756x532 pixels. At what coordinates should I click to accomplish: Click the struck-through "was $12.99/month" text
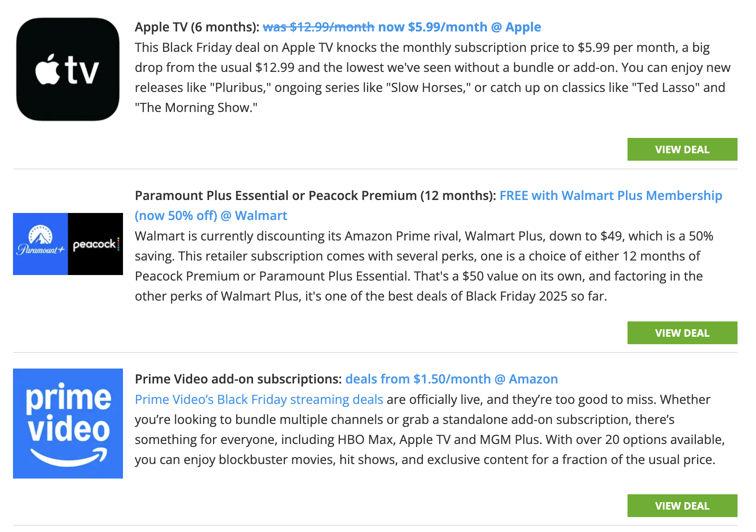pos(318,27)
